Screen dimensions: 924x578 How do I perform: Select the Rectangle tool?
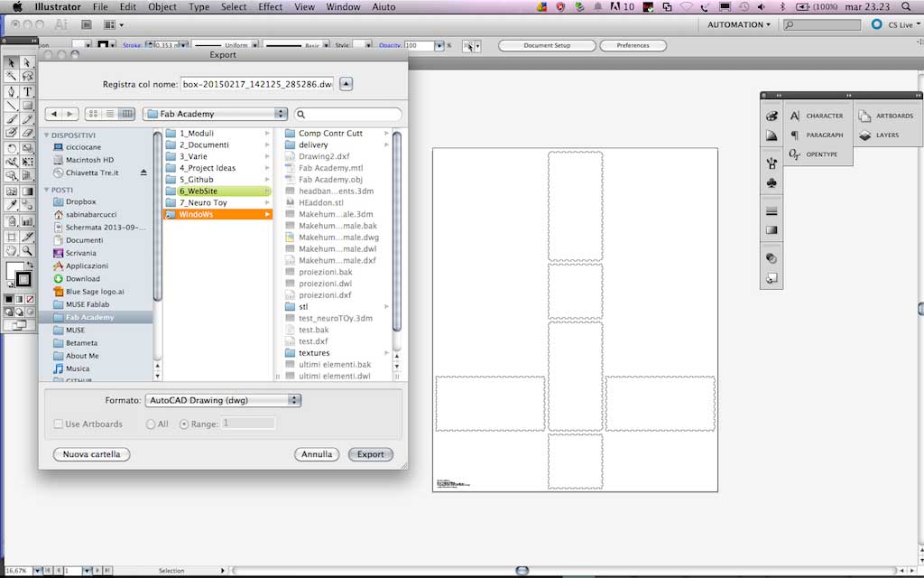(27, 106)
